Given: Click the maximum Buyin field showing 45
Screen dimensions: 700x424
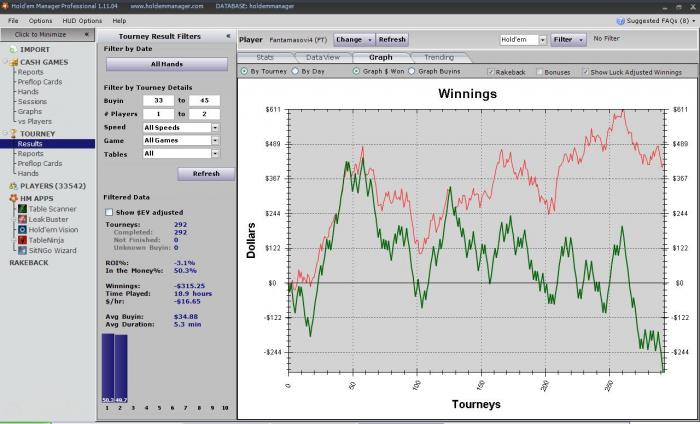Looking at the screenshot, I should (204, 101).
